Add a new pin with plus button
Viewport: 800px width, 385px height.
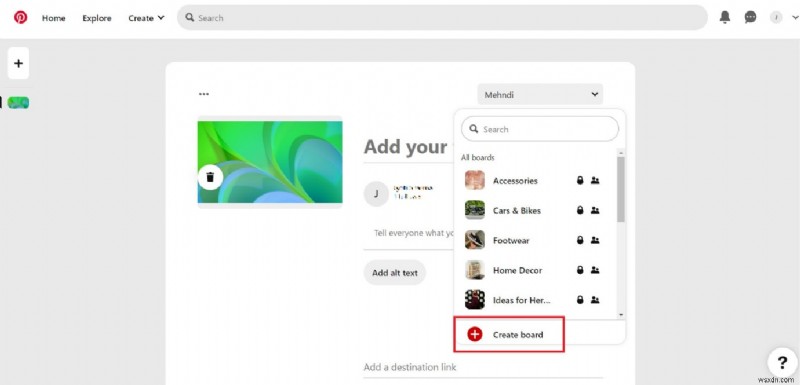(18, 63)
